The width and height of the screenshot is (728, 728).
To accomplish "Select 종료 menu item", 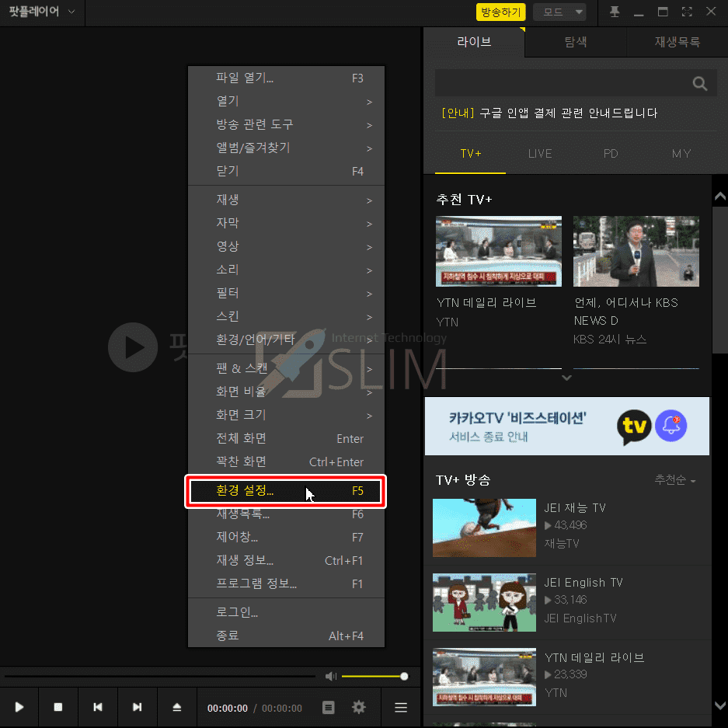I will [287, 635].
